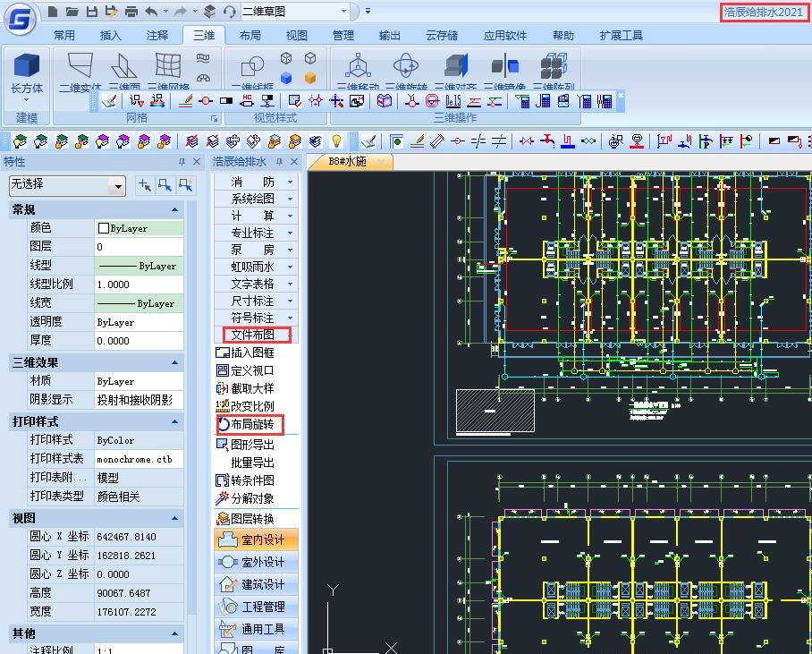Screen dimensions: 812x654
Task: Click the 布局旋转 command in side menu
Action: pos(251,424)
